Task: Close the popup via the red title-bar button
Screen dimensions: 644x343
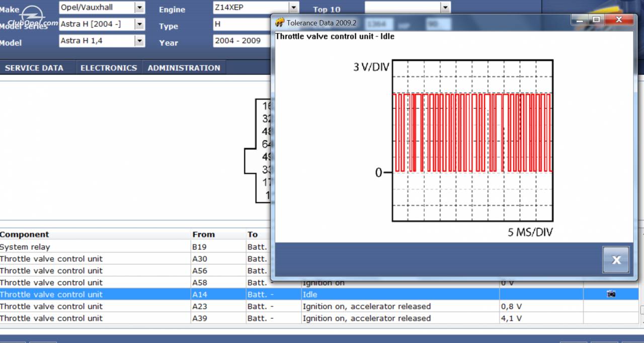Action: 618,20
